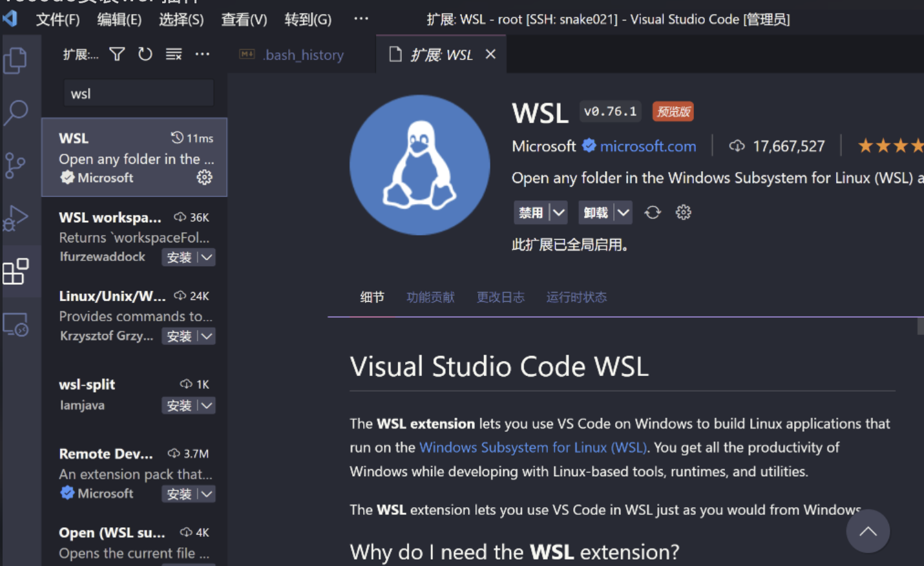Open install dropdown for wsl-split
The width and height of the screenshot is (924, 566).
click(207, 405)
